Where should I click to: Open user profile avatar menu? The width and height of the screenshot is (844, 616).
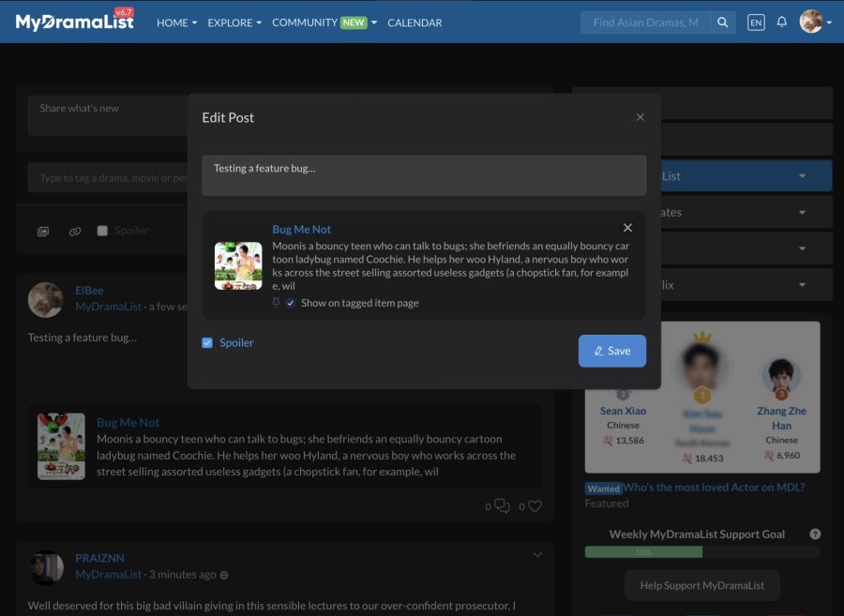coord(810,23)
